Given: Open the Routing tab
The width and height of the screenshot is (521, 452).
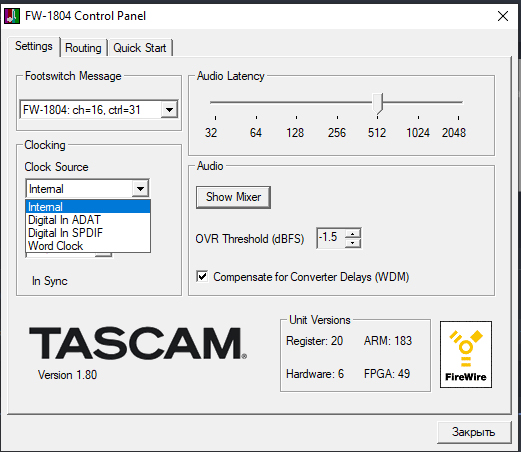Looking at the screenshot, I should 83,48.
